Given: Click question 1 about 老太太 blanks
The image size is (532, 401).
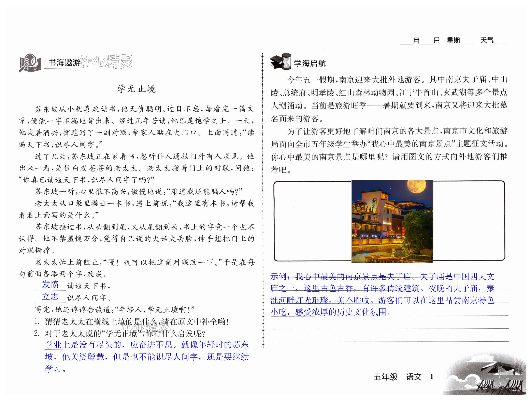Looking at the screenshot, I should click(x=132, y=322).
